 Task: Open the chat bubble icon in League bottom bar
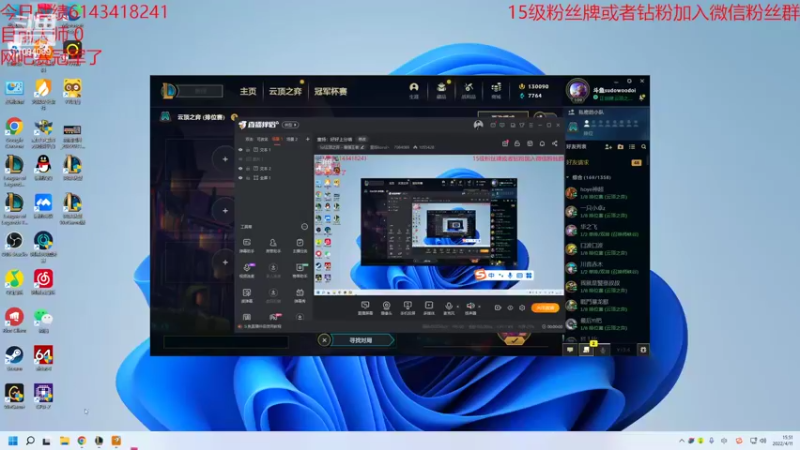click(x=570, y=350)
